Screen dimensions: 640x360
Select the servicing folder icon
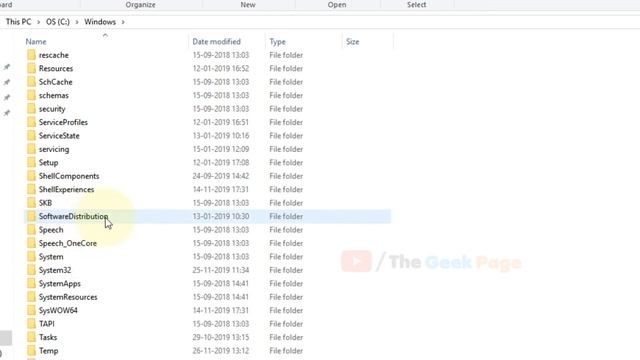31,149
